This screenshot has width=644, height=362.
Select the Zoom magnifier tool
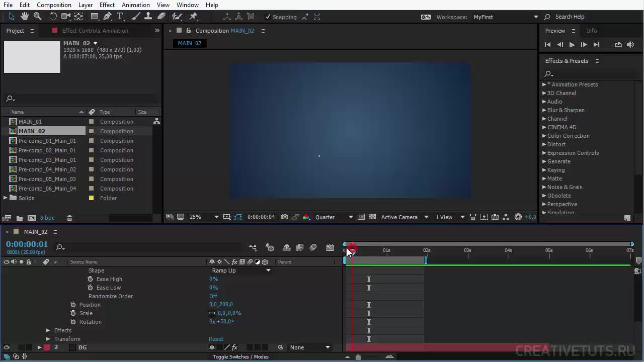pos(37,17)
